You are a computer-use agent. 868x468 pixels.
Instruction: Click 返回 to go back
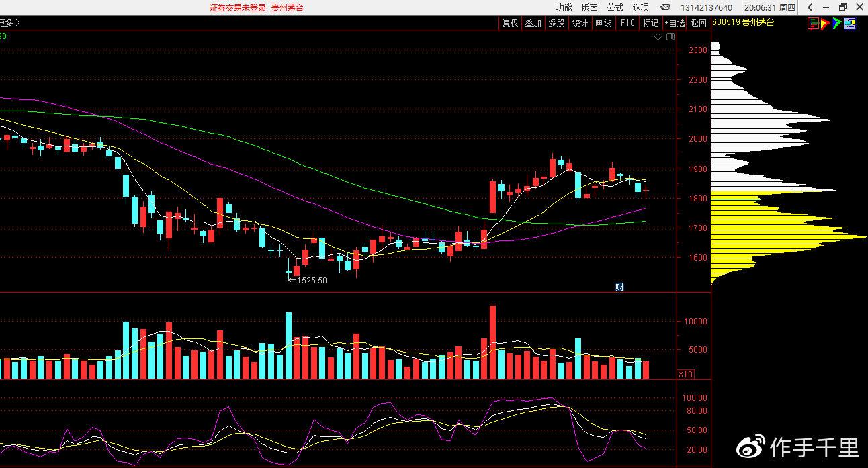699,23
